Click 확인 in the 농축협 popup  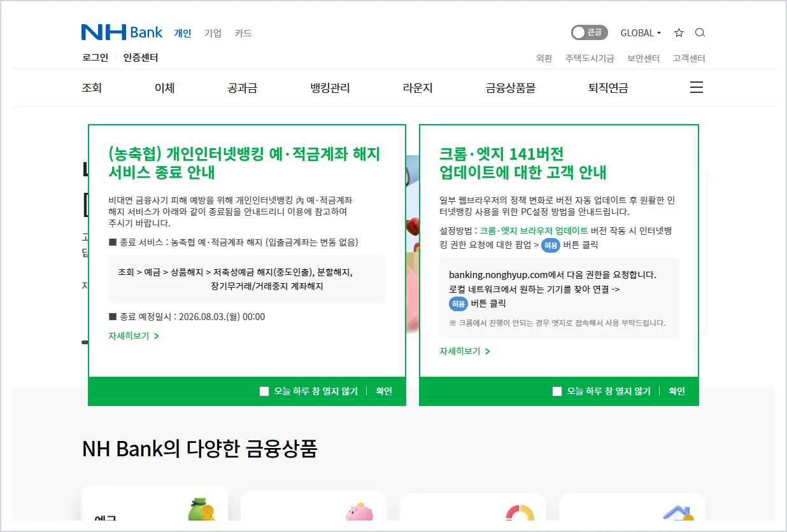click(384, 391)
